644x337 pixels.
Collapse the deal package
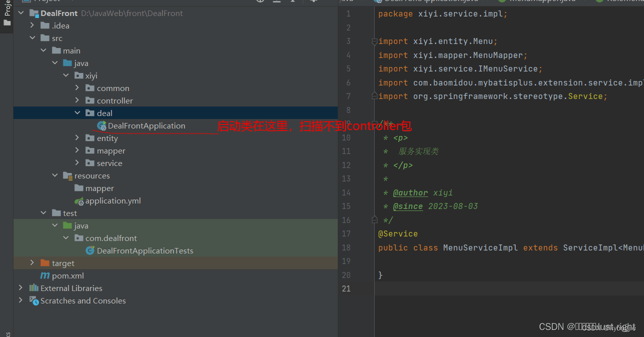(x=77, y=113)
